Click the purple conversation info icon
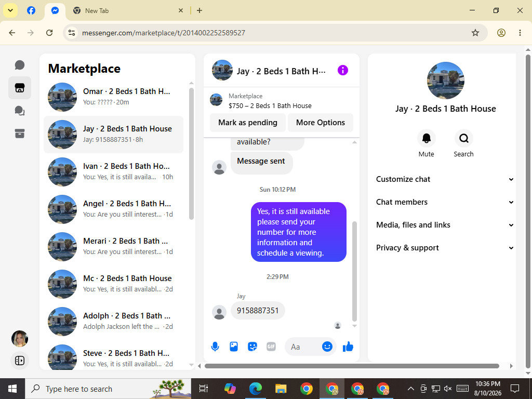 [x=343, y=70]
